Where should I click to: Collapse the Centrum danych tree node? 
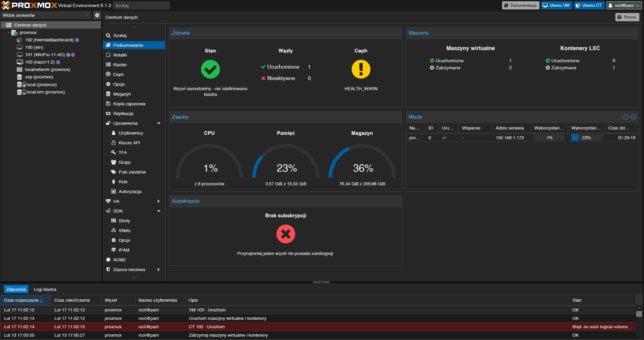(x=4, y=25)
